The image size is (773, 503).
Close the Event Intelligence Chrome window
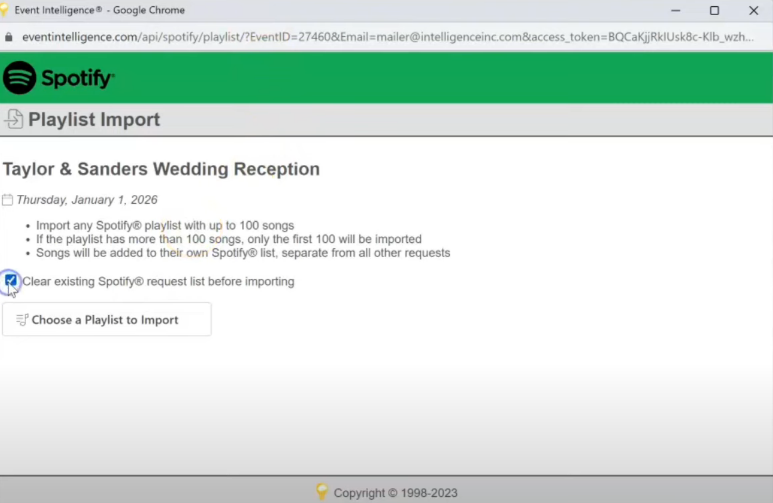pos(753,10)
